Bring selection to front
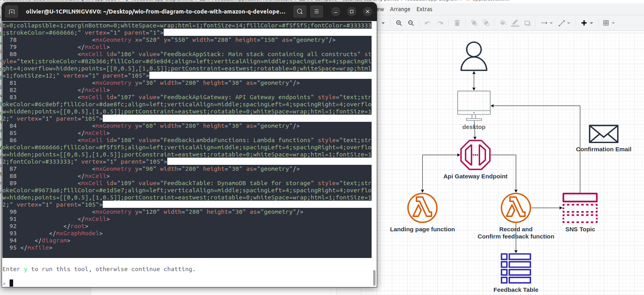This screenshot has width=644, height=295. (474, 23)
